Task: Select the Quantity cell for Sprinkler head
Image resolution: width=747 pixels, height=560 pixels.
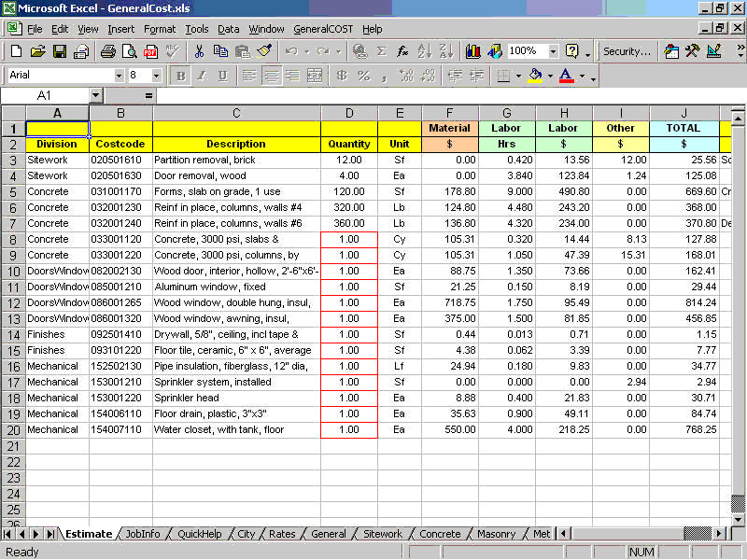Action: click(x=349, y=398)
